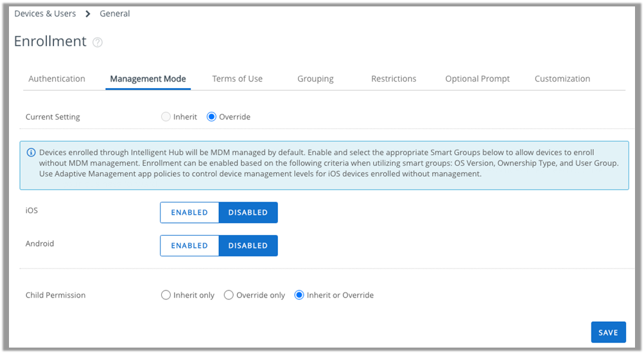Click the breadcrumb chevron after Devices & Users
Screen dimensions: 644x354
pyautogui.click(x=88, y=14)
